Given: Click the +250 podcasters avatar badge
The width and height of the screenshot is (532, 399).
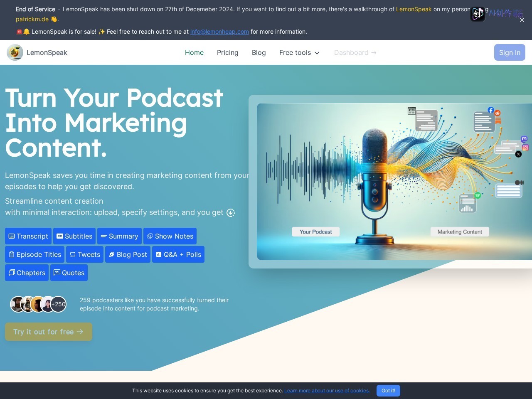Looking at the screenshot, I should point(59,304).
